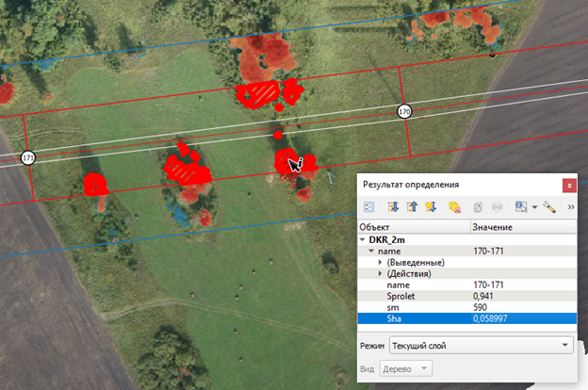Click the Copy selected feature icon

tap(478, 207)
